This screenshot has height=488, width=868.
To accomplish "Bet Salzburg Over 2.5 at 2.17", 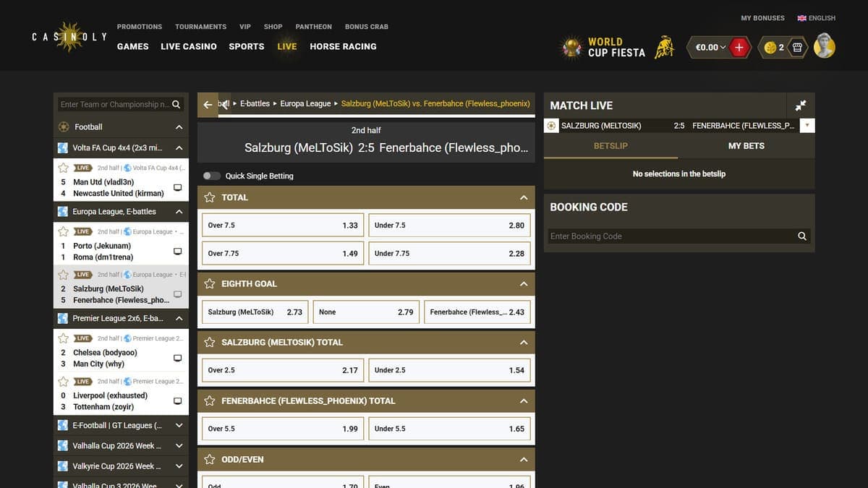I will click(x=283, y=370).
